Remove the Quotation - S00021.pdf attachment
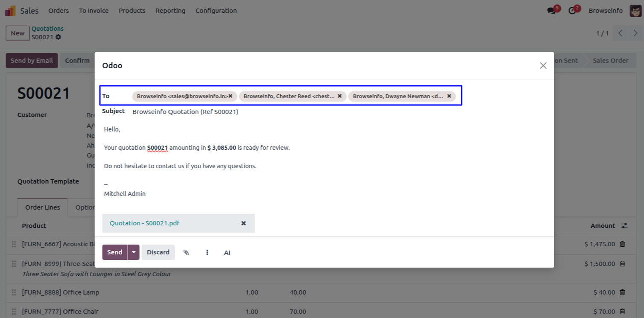The height and width of the screenshot is (318, 644). 243,223
